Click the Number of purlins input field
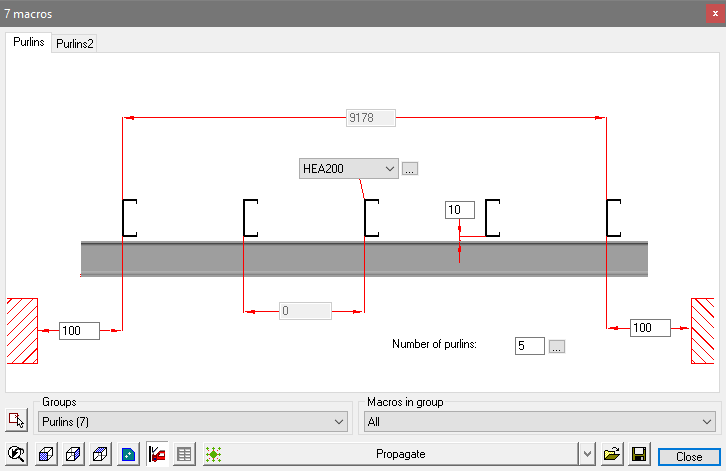The image size is (726, 471). click(x=529, y=346)
